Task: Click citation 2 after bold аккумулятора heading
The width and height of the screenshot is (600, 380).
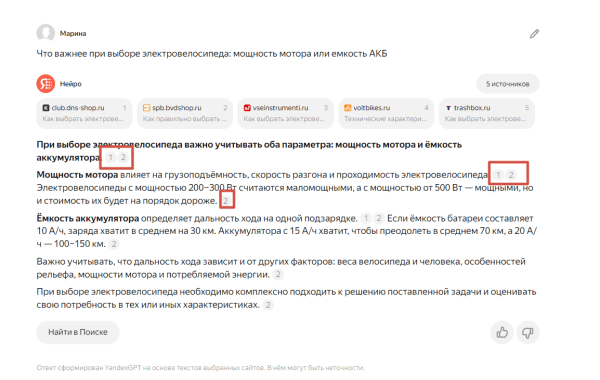Action: [123, 157]
